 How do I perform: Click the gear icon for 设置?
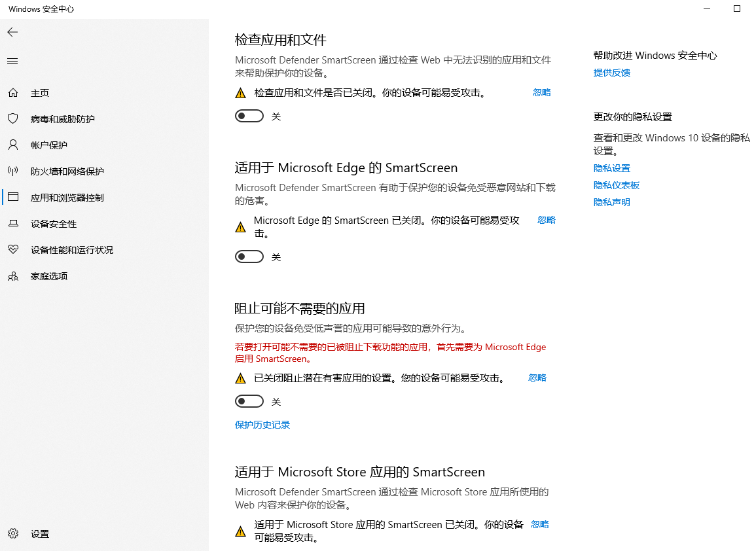click(13, 533)
